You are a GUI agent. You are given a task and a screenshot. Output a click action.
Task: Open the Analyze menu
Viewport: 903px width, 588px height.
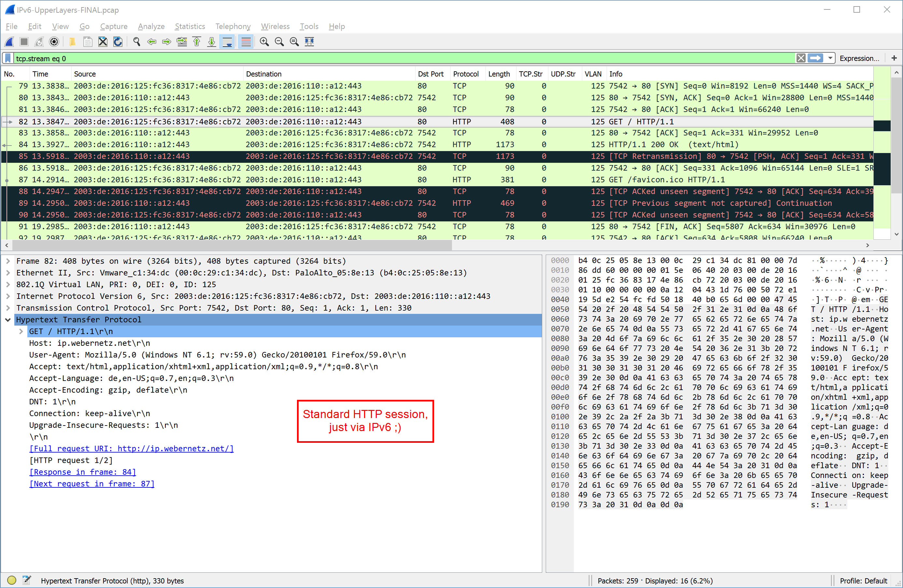click(151, 26)
